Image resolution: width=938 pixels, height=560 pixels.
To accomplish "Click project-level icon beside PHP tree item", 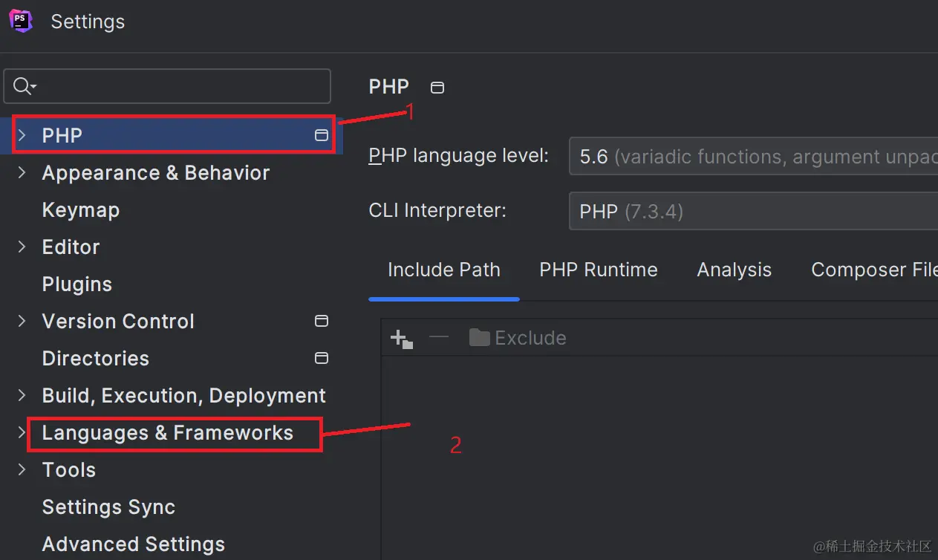I will coord(322,135).
